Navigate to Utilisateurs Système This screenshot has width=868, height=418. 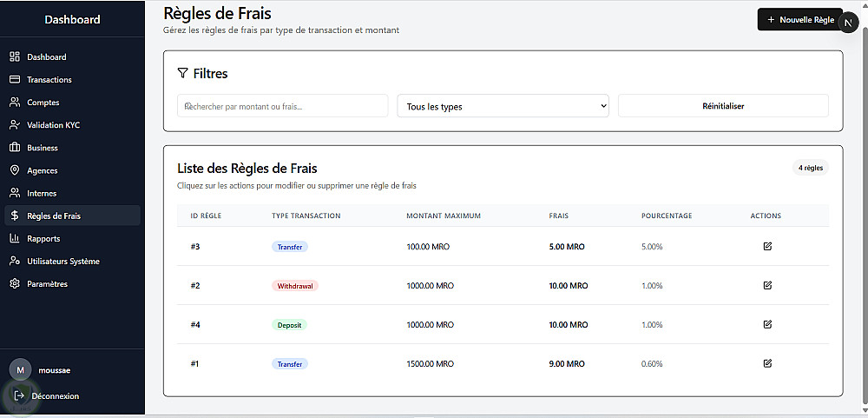pyautogui.click(x=62, y=262)
